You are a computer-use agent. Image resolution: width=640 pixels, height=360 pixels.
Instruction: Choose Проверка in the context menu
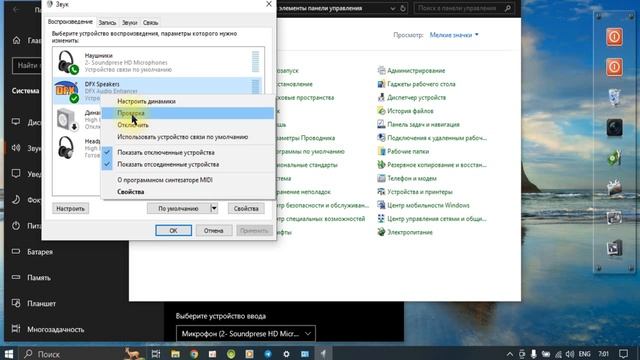tap(188, 113)
